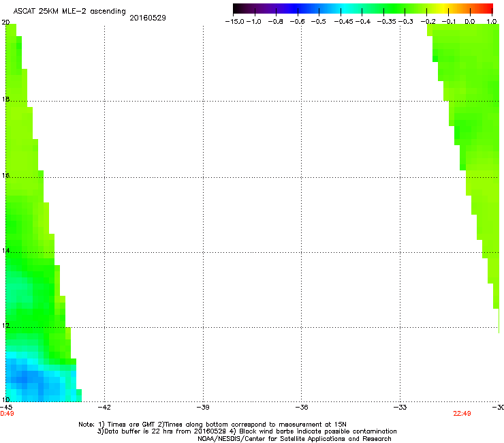Viewport: 504px width, 443px height.
Task: Click the "-1.0" label on the color scale
Action: tap(254, 22)
